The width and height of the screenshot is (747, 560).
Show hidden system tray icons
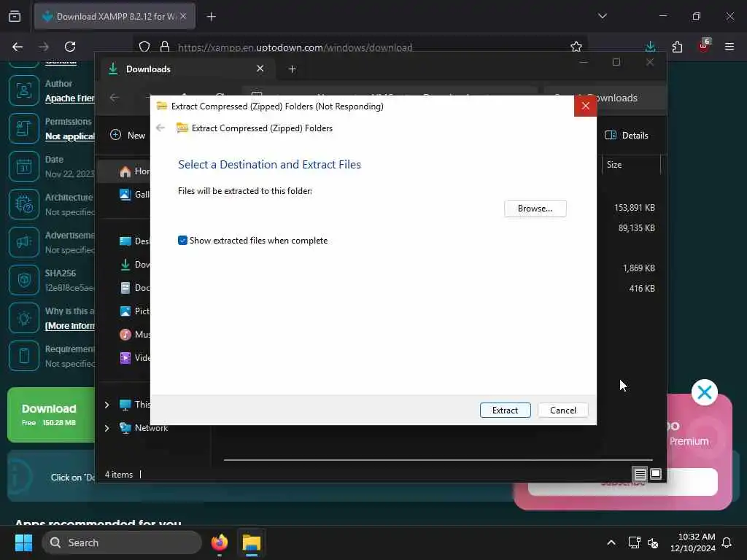tap(611, 542)
